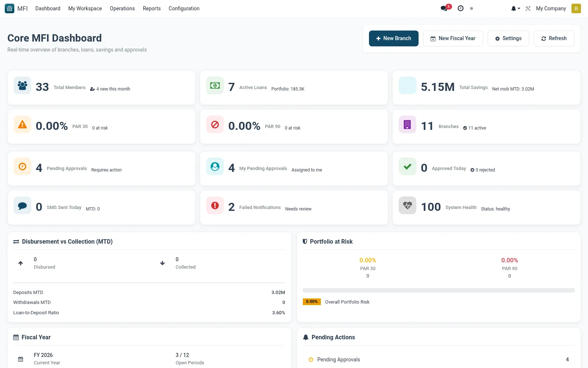The image size is (588, 368).
Task: Click the Pending Actions bell icon
Action: pyautogui.click(x=306, y=337)
